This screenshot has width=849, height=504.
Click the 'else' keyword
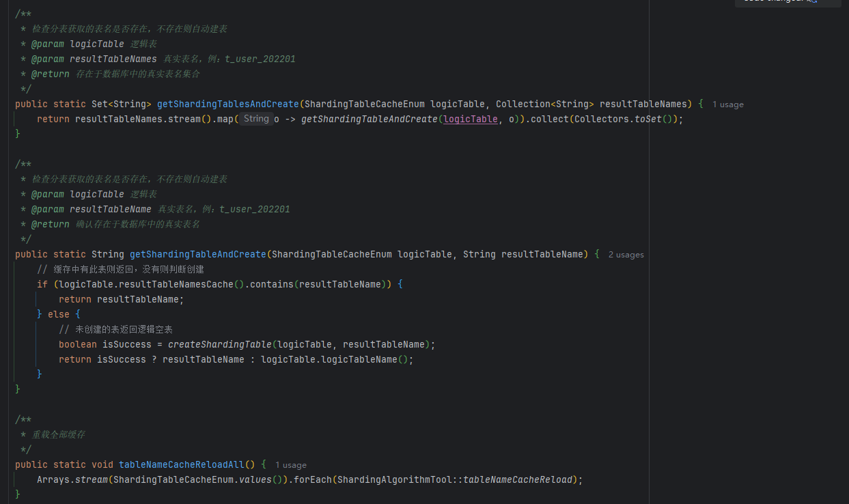tap(59, 314)
